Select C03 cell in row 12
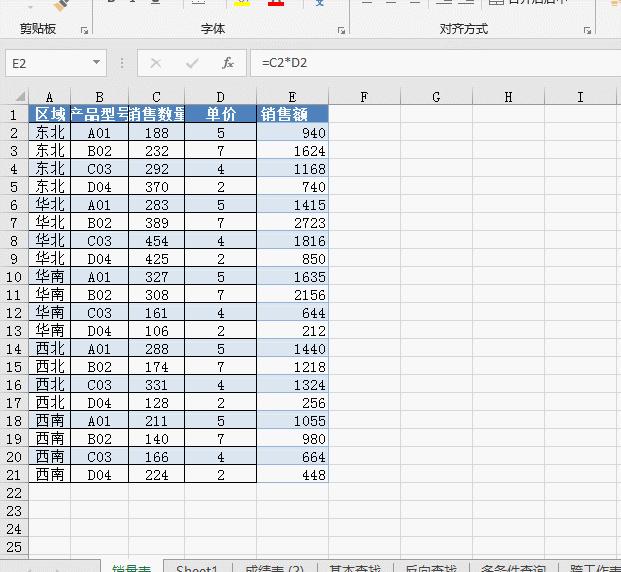This screenshot has height=572, width=621. (99, 313)
